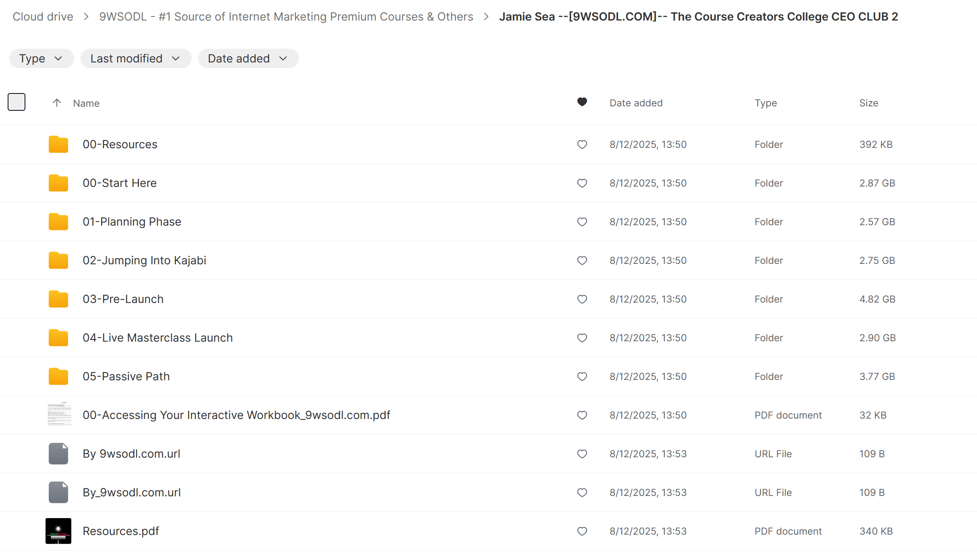977x560 pixels.
Task: Sort by the Size column header
Action: [868, 103]
